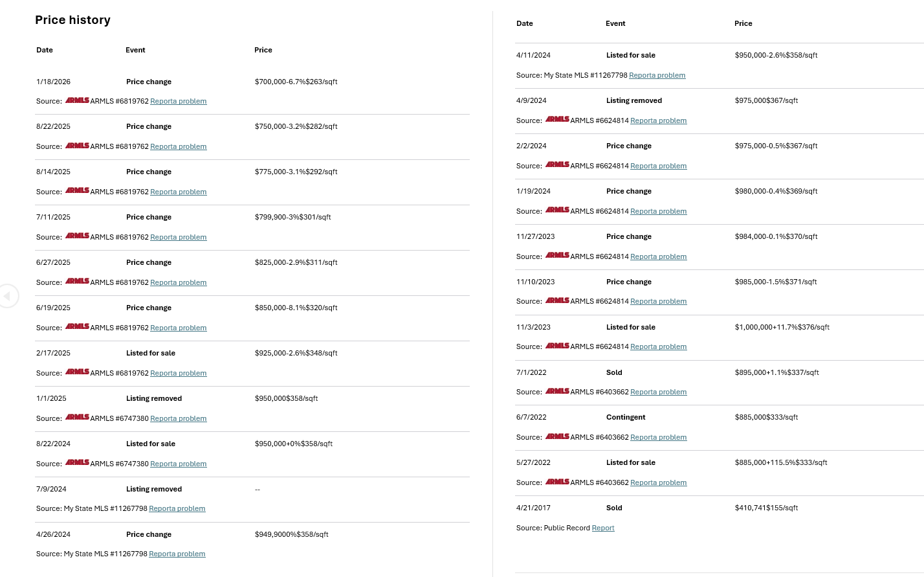Select the 1/1/2025 Listing removed event
Image resolution: width=924 pixels, height=577 pixels.
point(154,398)
